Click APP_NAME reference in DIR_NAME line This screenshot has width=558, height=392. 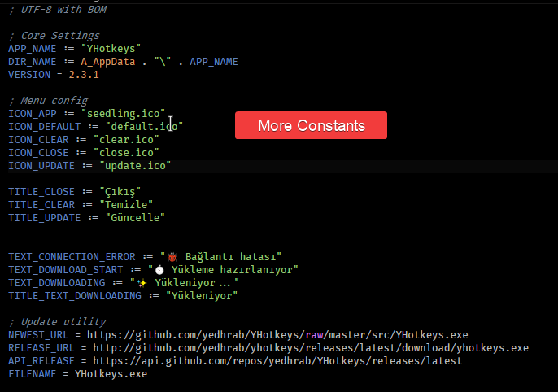(x=214, y=62)
